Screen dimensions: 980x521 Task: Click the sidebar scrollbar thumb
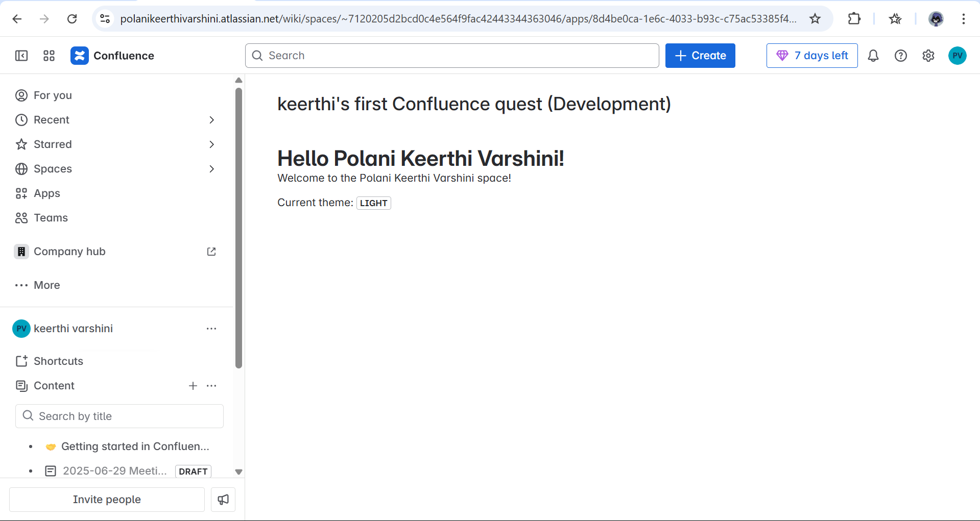[x=238, y=228]
